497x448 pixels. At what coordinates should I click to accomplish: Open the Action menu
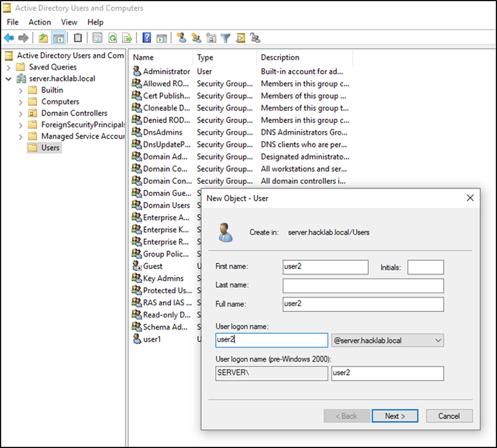click(x=40, y=22)
